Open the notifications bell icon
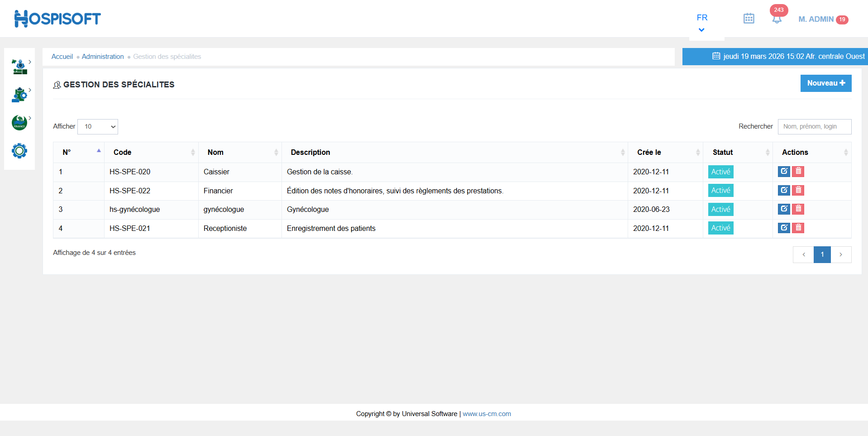This screenshot has height=436, width=868. [777, 19]
